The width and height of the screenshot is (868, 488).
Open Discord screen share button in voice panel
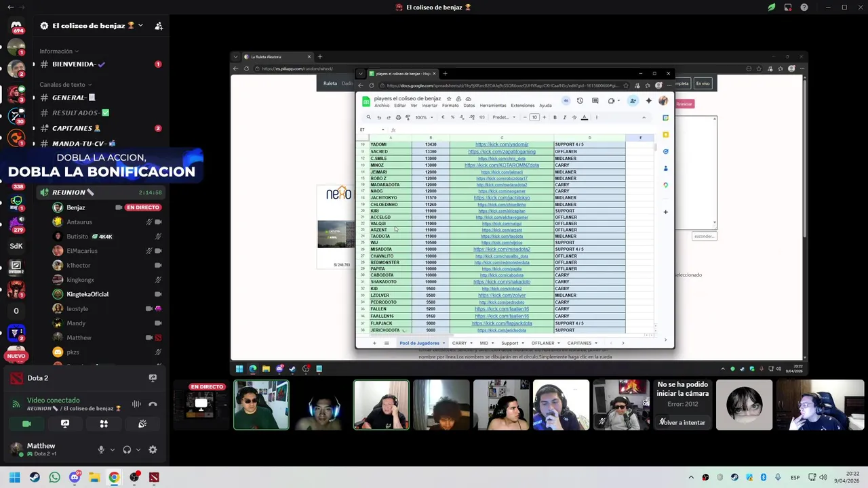pos(65,424)
